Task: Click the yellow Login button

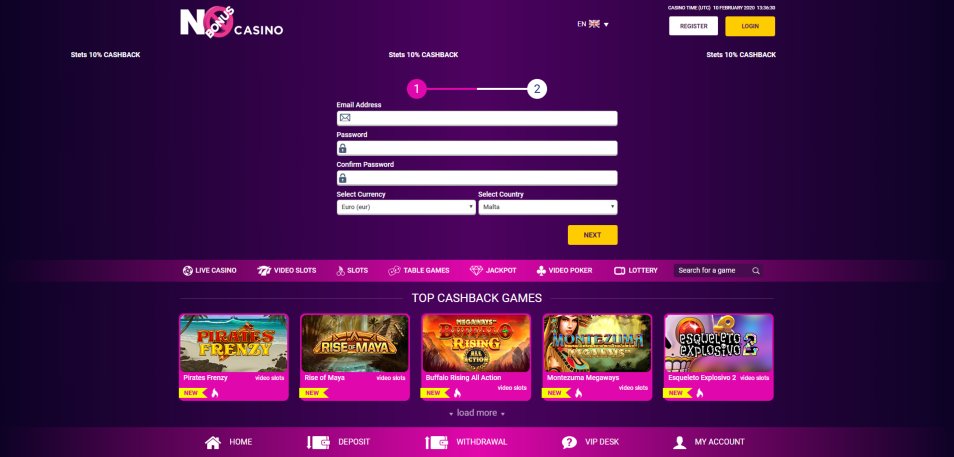Action: click(x=750, y=26)
